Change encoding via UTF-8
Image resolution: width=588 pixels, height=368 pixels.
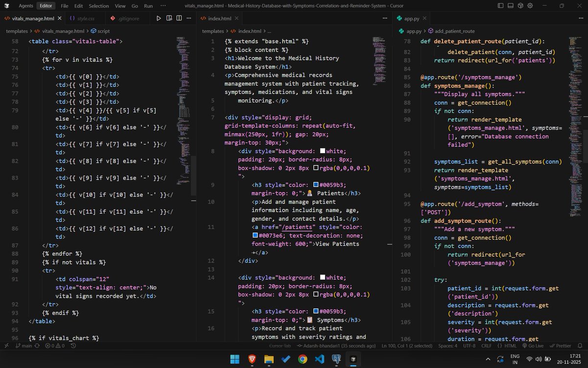469,345
